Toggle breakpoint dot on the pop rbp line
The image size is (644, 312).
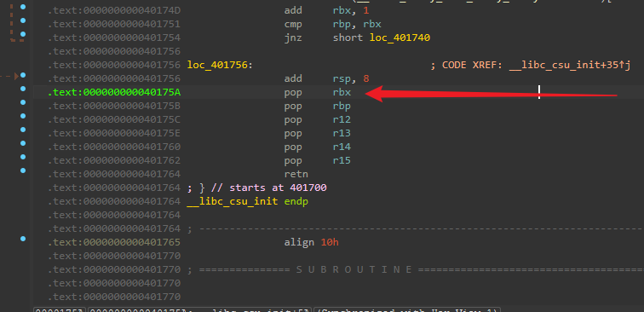pos(23,102)
